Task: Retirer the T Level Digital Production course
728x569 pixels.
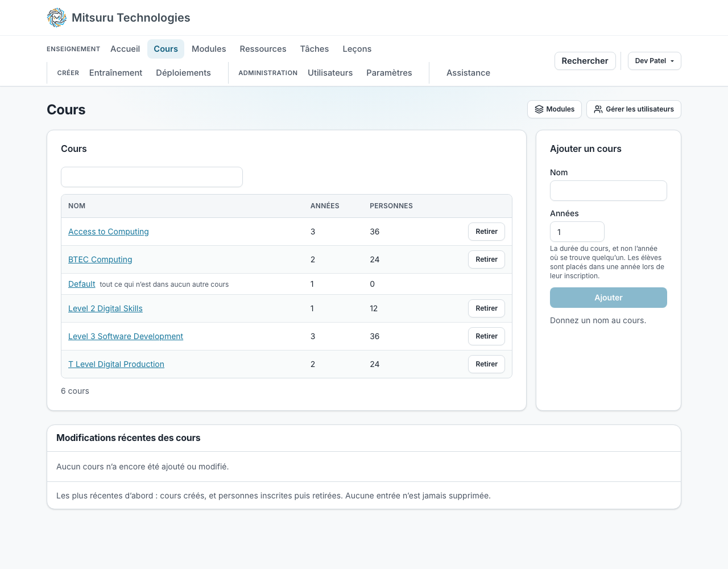Action: coord(486,364)
